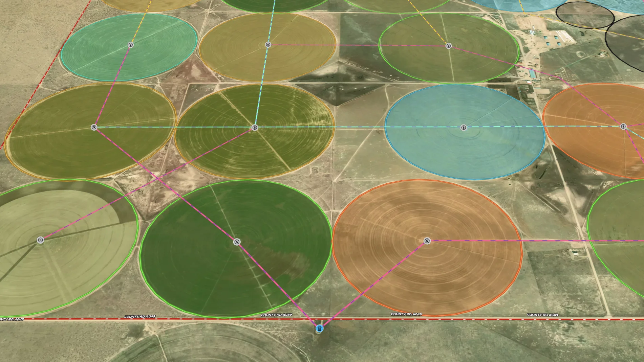
Task: Select the brown field with orange outline
Action: point(427,248)
